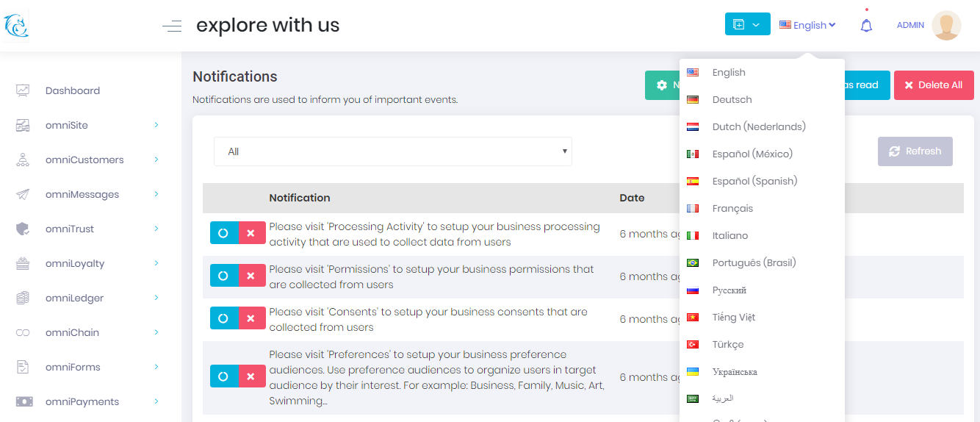
Task: Expand the omniSite sidebar menu
Action: point(156,125)
